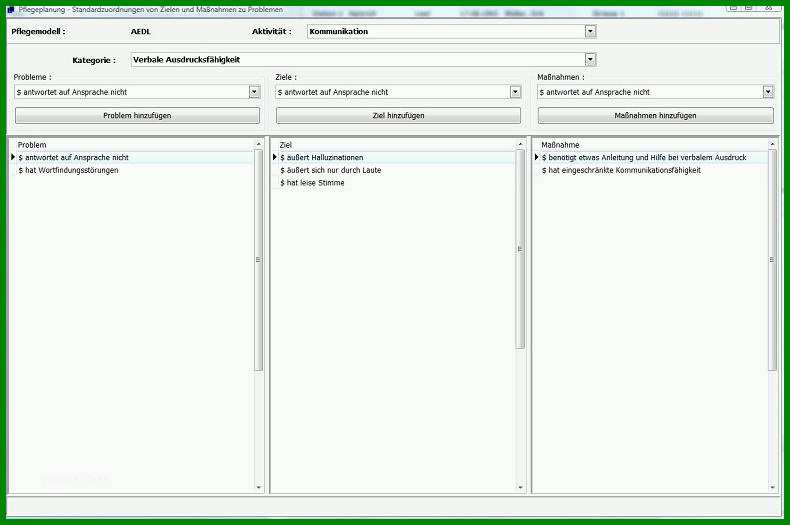
Task: Click the Maßnahme list row indicator arrow
Action: (x=537, y=157)
